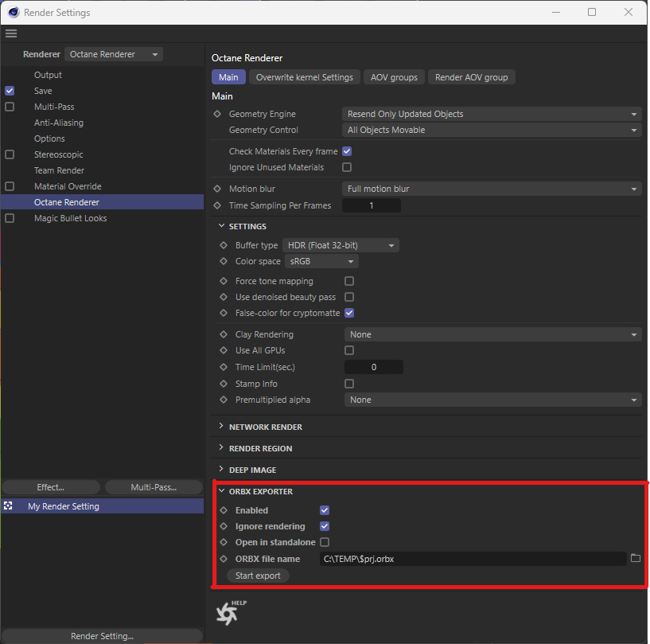Enable the Magic Bullet Looks checkbox
Image resolution: width=650 pixels, height=644 pixels.
coord(10,218)
